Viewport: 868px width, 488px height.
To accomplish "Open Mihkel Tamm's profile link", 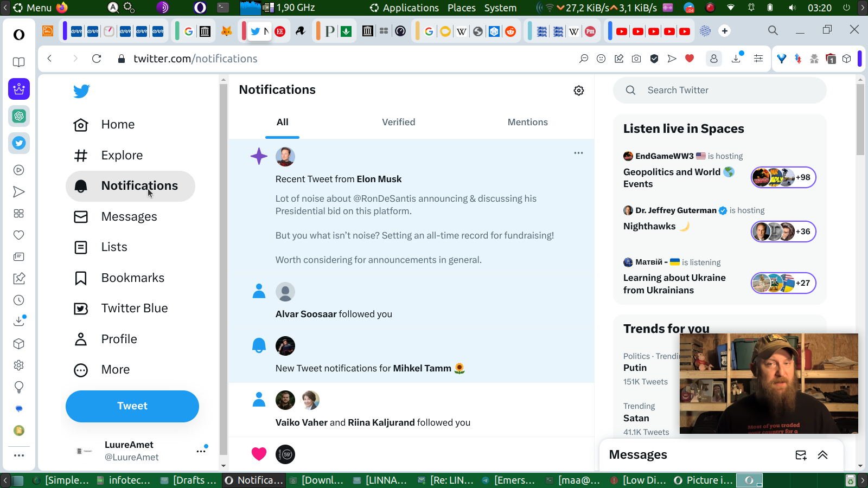I will (422, 369).
